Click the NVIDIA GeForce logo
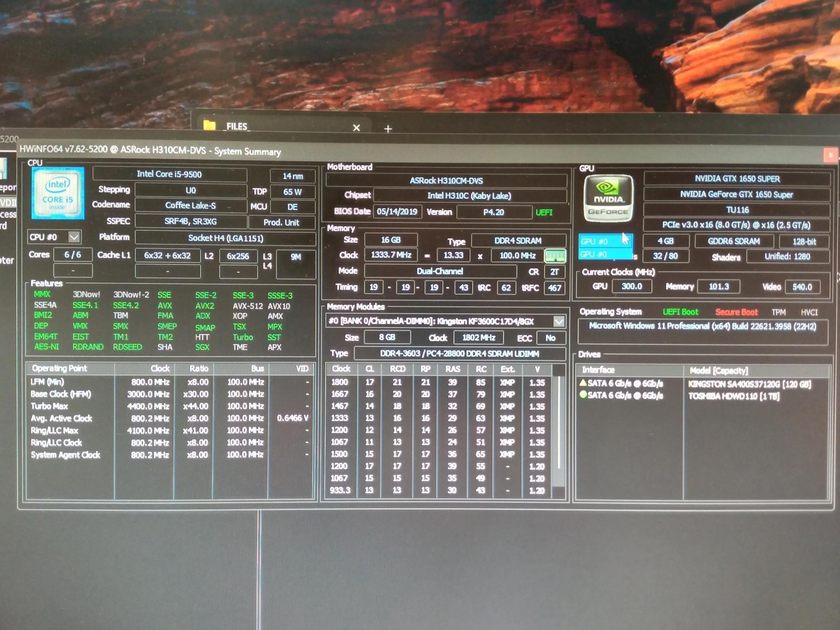 608,198
